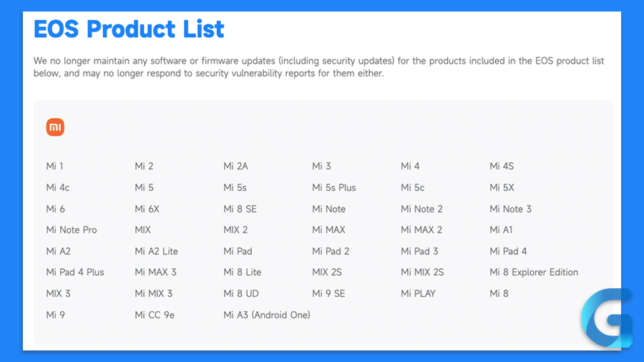Viewport: 644px width, 362px height.
Task: Click the blue G watermark logo
Action: click(607, 318)
